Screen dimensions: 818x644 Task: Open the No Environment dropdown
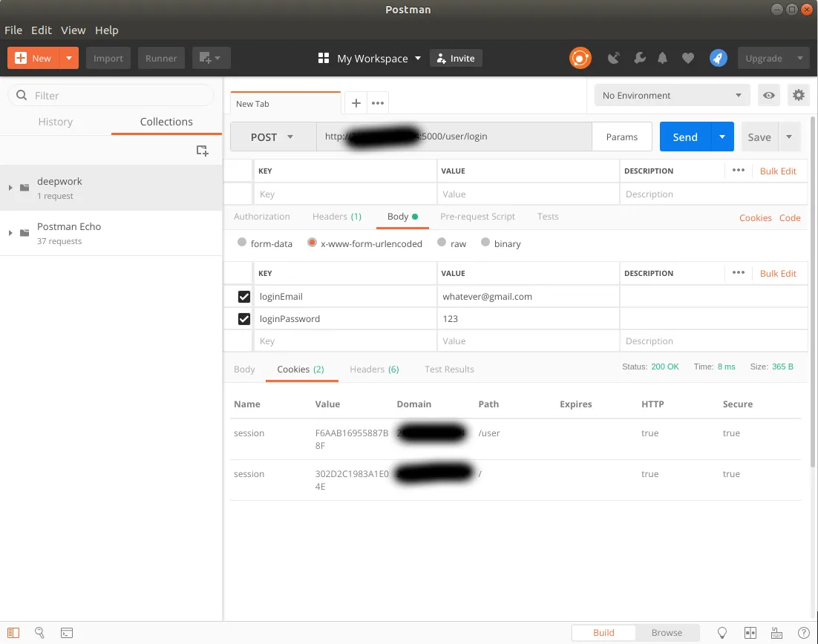672,96
